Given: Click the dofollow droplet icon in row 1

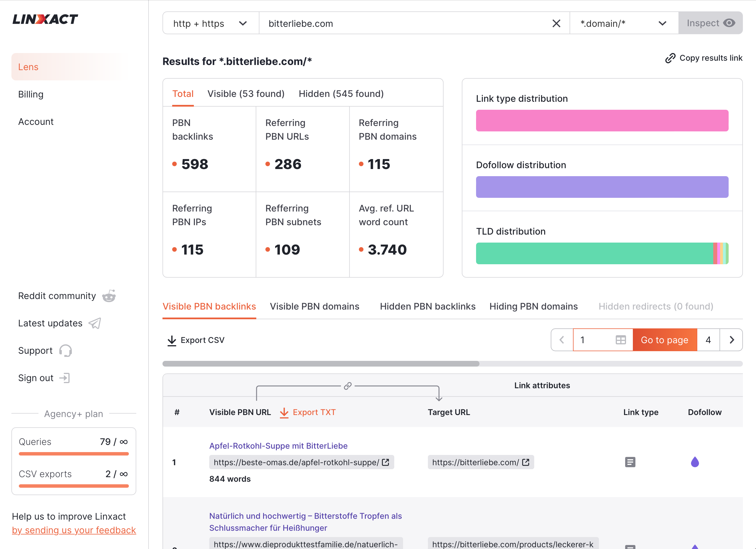Looking at the screenshot, I should click(x=695, y=462).
